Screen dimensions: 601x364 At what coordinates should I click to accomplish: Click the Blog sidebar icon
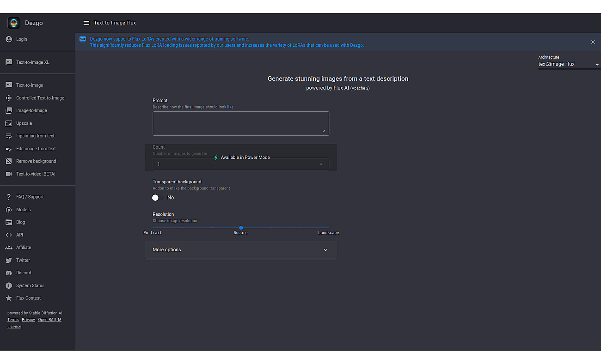tap(9, 222)
